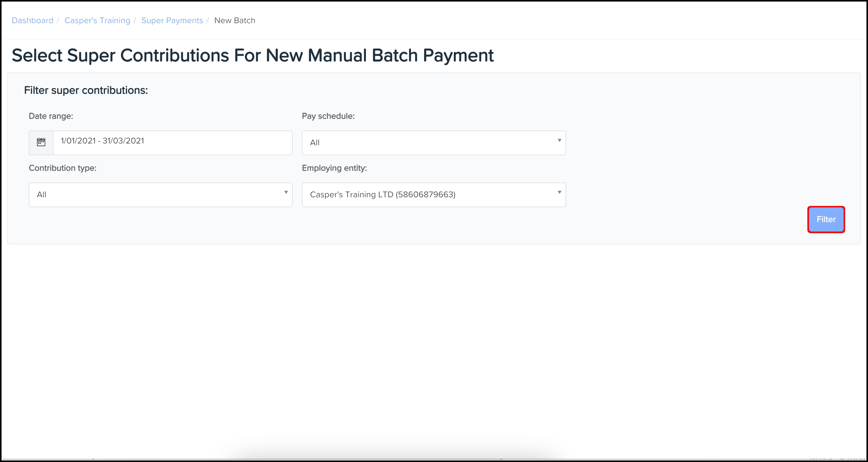The width and height of the screenshot is (868, 462).
Task: Click the "Employing entity:" label
Action: click(x=334, y=168)
